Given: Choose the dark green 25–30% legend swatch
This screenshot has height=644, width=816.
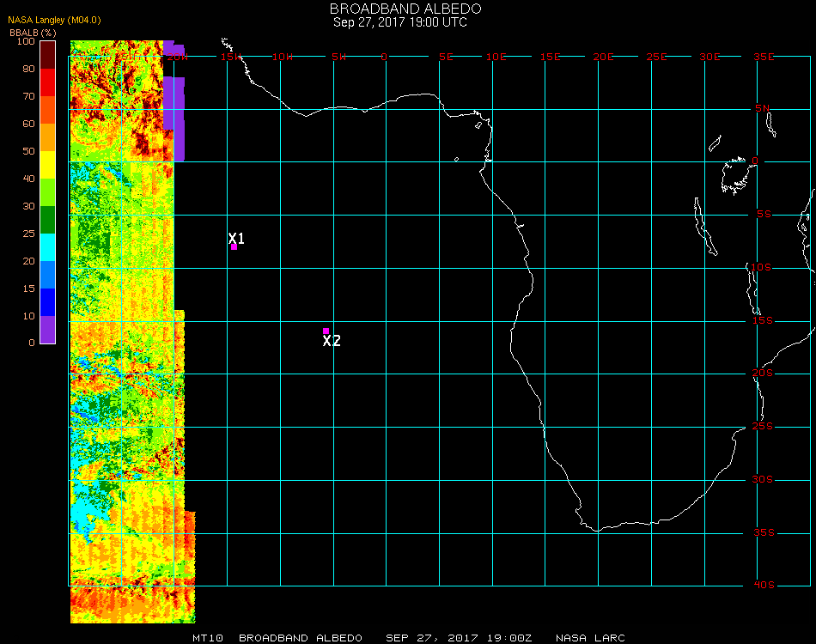Looking at the screenshot, I should (48, 220).
